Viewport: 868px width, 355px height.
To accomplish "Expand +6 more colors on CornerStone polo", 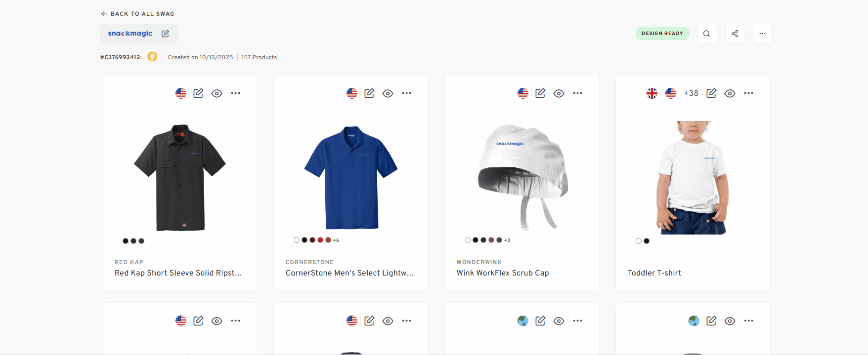I will [x=336, y=240].
